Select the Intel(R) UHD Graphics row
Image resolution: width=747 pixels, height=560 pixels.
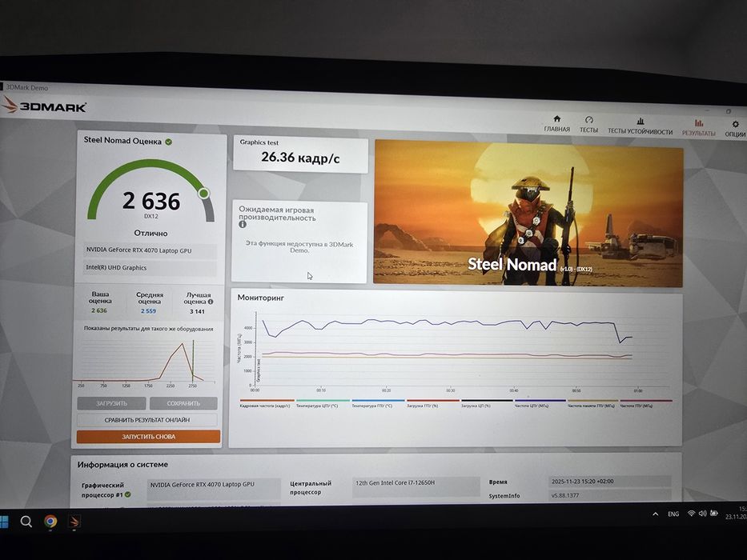150,268
